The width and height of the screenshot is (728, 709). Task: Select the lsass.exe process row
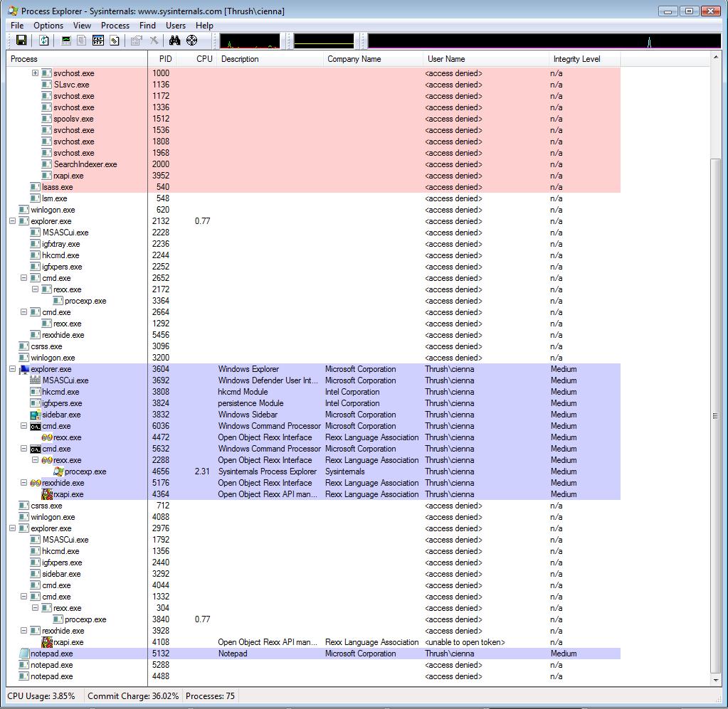click(313, 187)
